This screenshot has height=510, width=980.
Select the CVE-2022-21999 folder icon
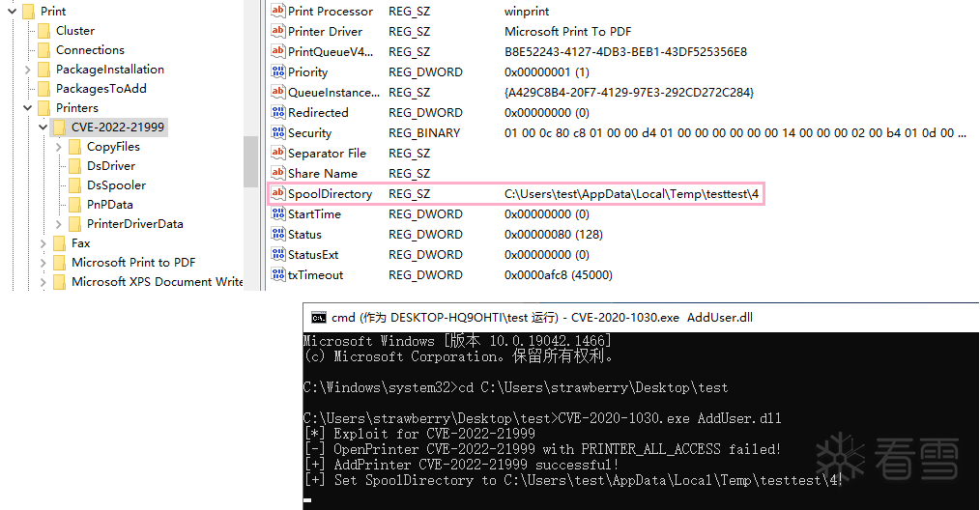(x=59, y=127)
